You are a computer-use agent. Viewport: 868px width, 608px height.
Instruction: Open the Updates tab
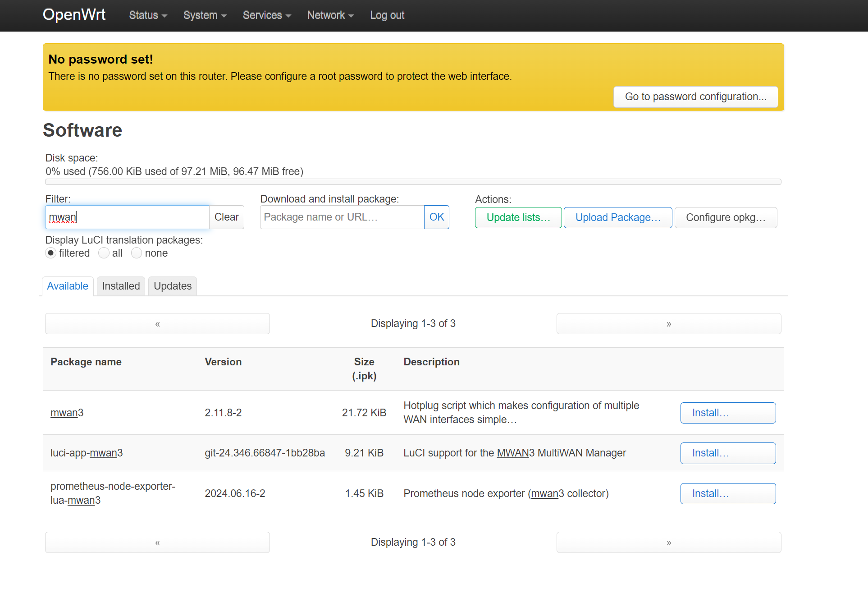click(x=173, y=286)
